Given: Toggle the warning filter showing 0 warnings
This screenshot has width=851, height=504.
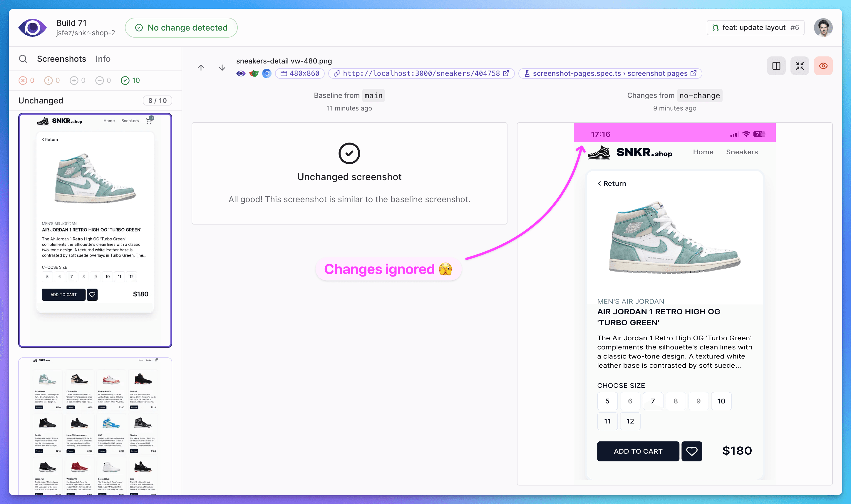Looking at the screenshot, I should click(x=48, y=81).
